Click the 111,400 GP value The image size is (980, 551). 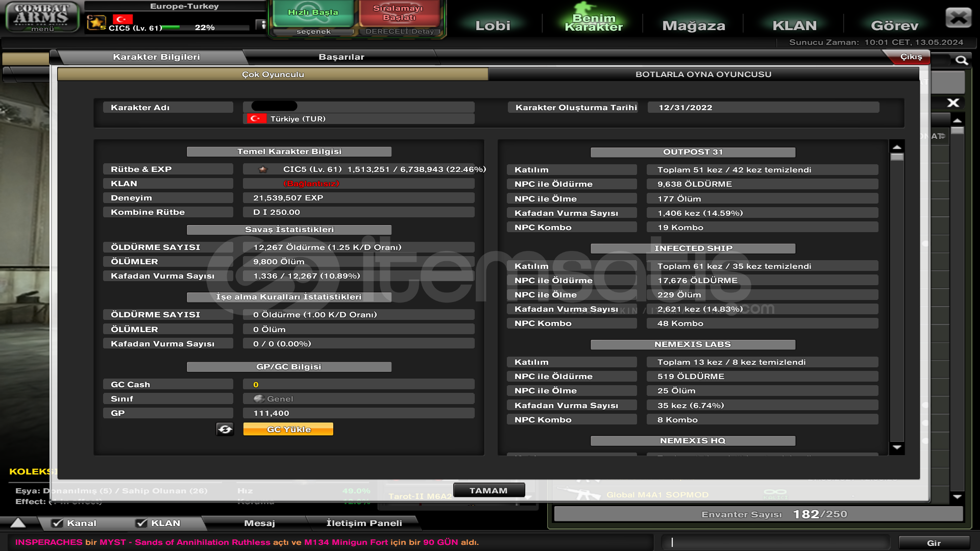point(271,413)
